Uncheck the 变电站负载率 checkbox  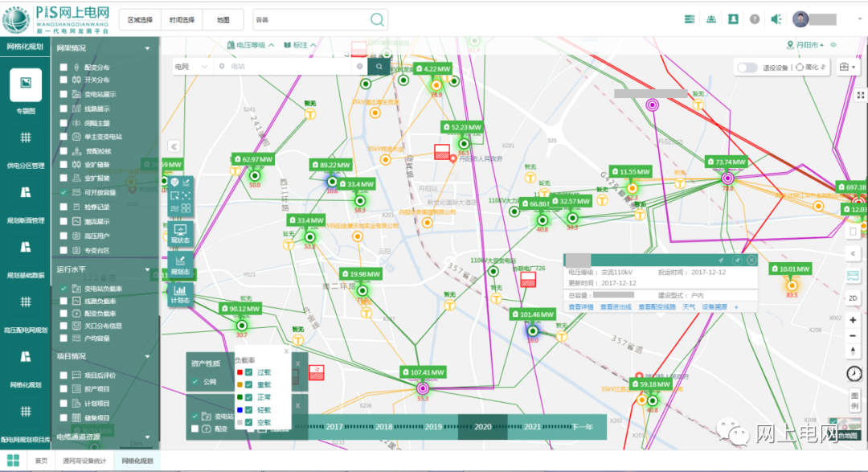click(x=63, y=289)
